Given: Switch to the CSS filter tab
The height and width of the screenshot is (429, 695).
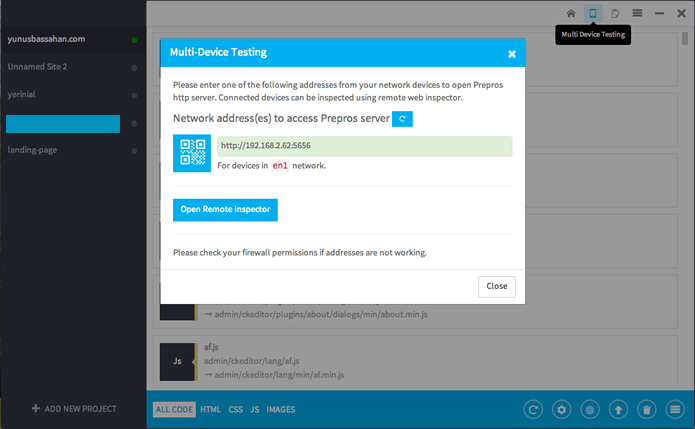Looking at the screenshot, I should point(236,410).
